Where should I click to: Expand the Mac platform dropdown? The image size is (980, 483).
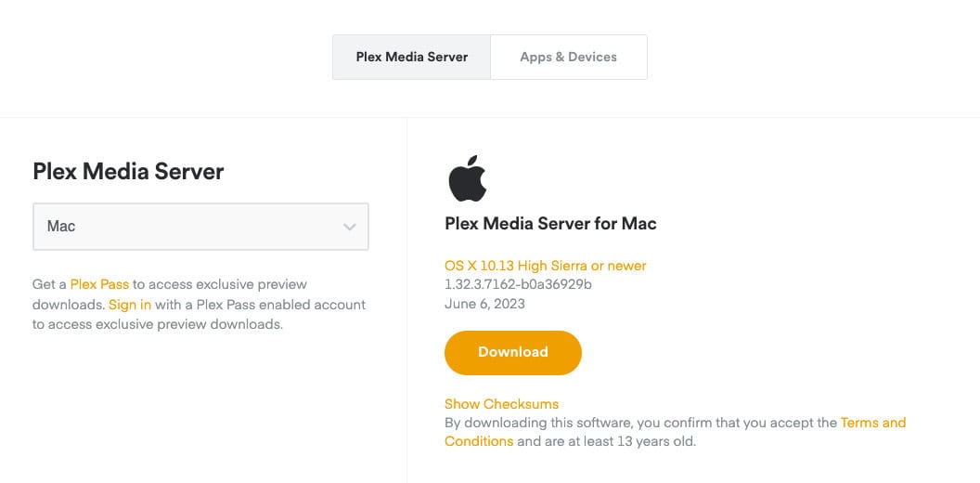click(200, 227)
